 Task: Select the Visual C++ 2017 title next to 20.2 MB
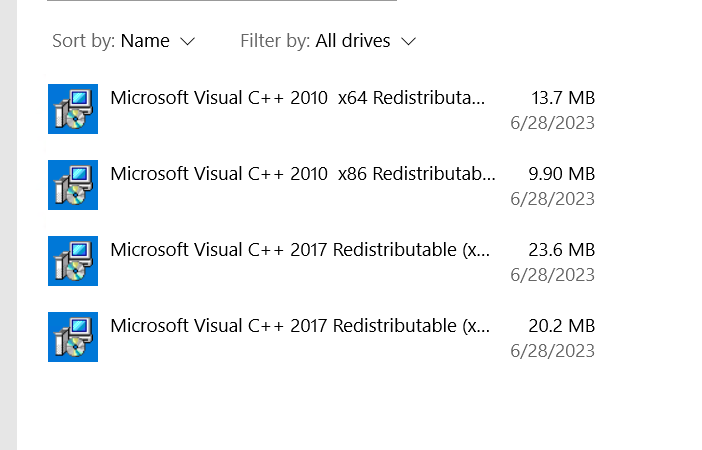coord(300,326)
